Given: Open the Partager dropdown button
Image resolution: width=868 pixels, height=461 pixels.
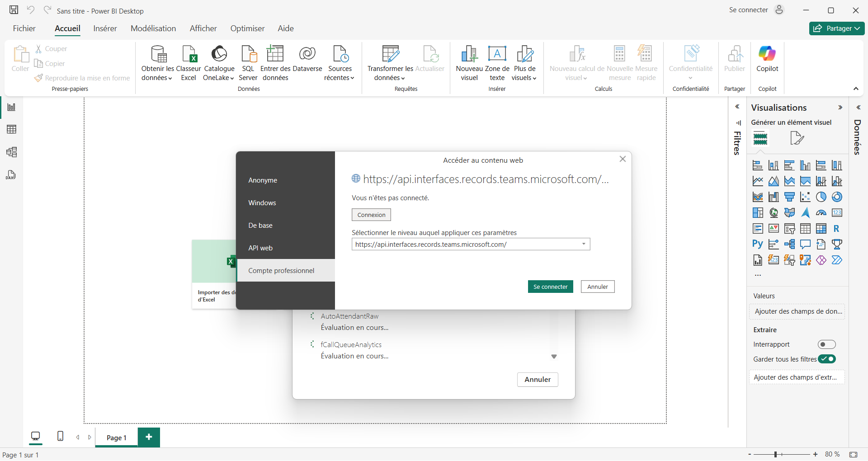Looking at the screenshot, I should 836,28.
